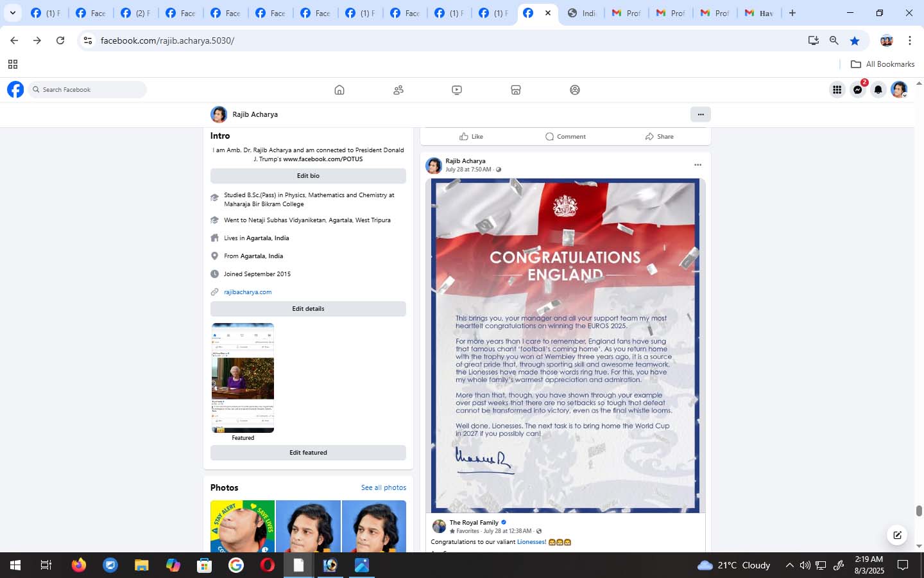Image resolution: width=924 pixels, height=578 pixels.
Task: Open Google Chrome from the taskbar
Action: [236, 565]
